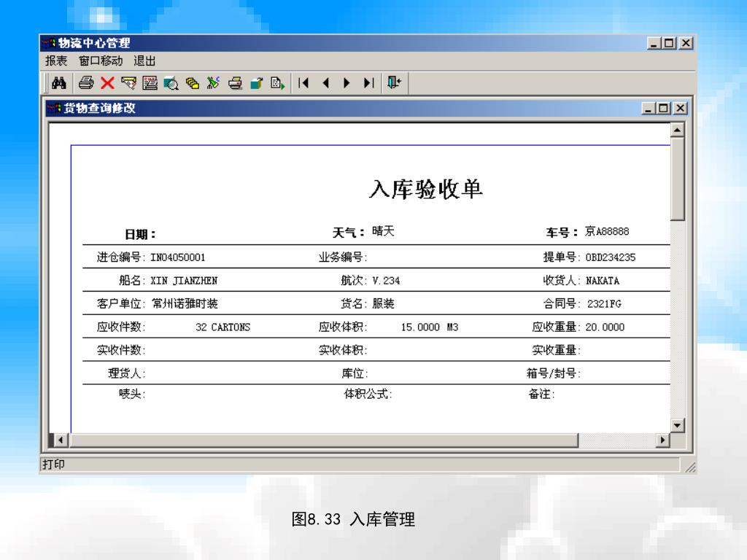Maximize the 货物查询修改 child window

pyautogui.click(x=663, y=108)
